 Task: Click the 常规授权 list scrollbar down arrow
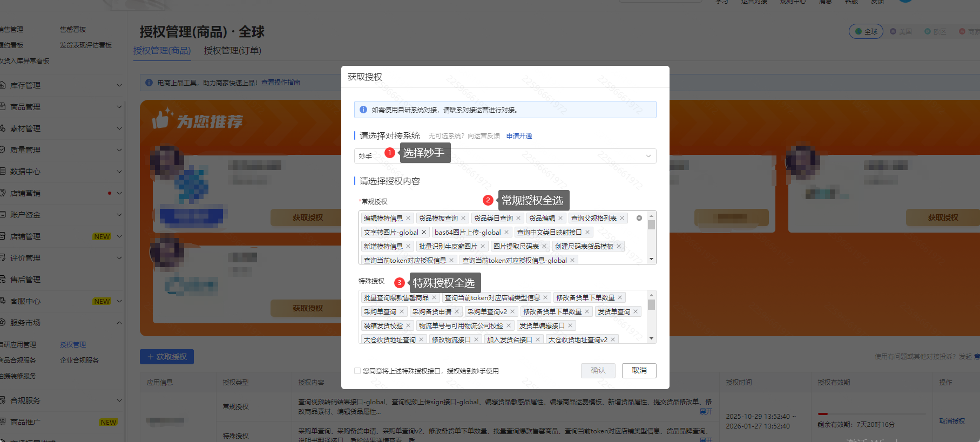click(x=652, y=260)
